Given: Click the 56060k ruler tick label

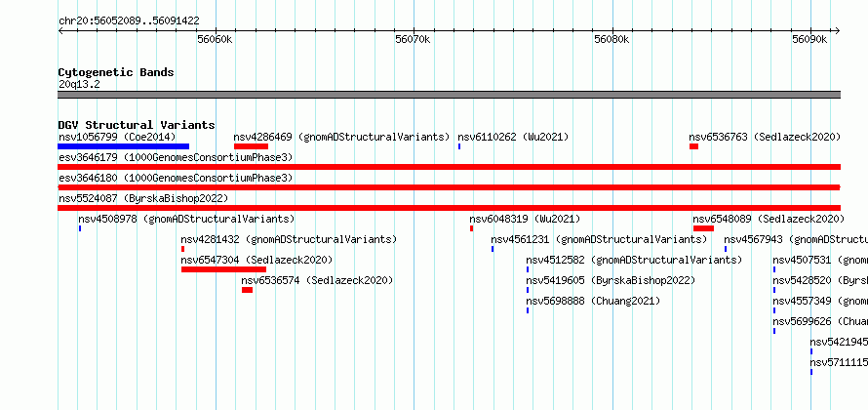Looking at the screenshot, I should point(215,39).
